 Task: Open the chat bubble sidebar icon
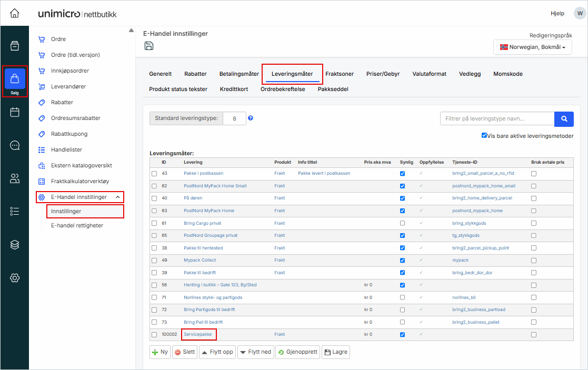coord(15,145)
